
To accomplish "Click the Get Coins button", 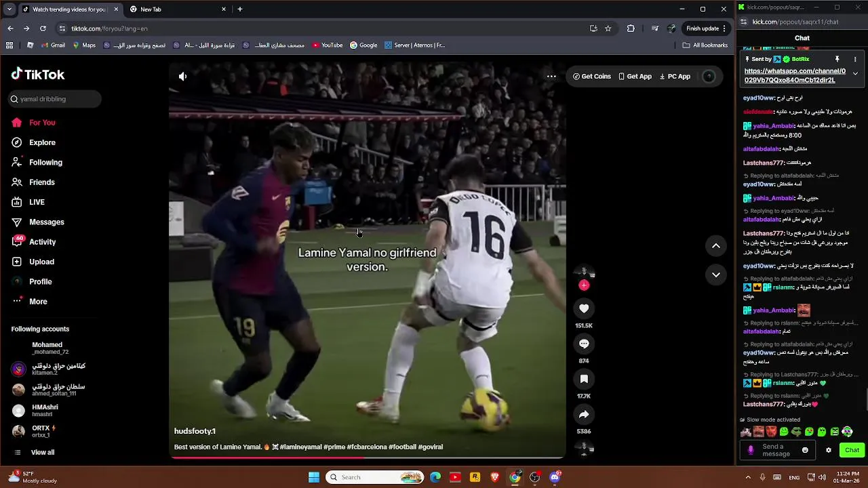I will (x=592, y=77).
